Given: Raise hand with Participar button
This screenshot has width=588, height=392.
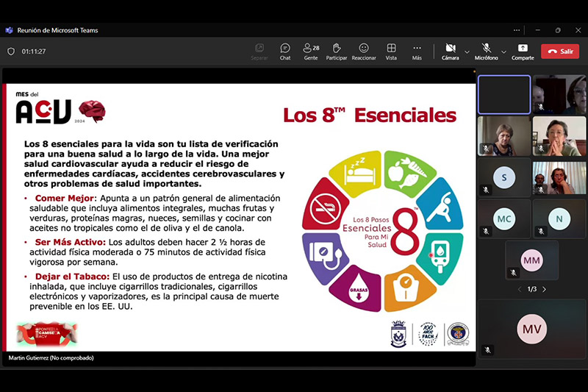Looking at the screenshot, I should 337,51.
